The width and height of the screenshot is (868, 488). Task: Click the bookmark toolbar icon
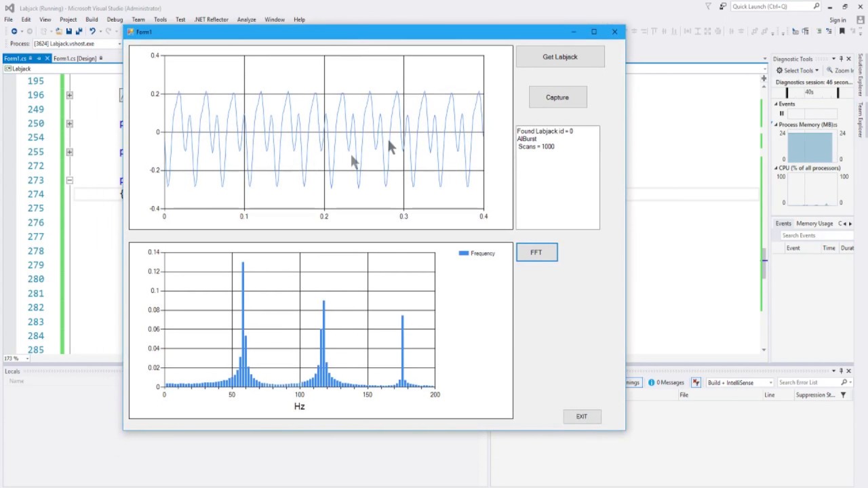point(842,31)
